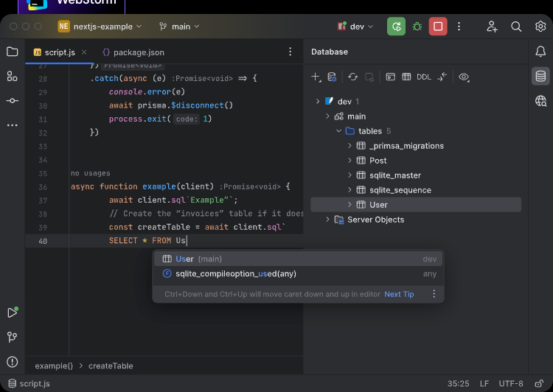Expand the sqlite_sequence table
Image resolution: width=553 pixels, height=392 pixels.
coord(349,190)
